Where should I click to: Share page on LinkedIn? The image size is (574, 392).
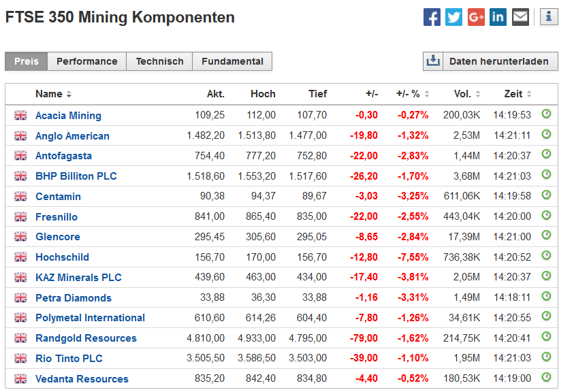pyautogui.click(x=498, y=17)
